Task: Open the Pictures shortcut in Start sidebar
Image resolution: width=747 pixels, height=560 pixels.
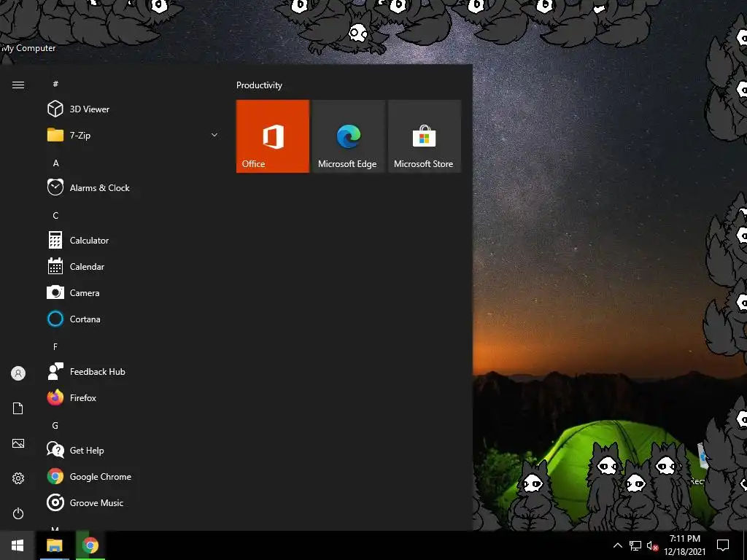Action: [18, 443]
